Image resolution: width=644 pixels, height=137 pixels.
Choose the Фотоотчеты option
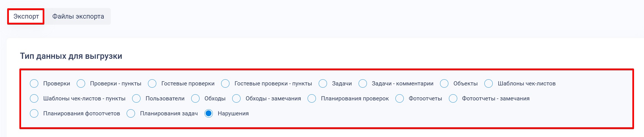pos(400,98)
